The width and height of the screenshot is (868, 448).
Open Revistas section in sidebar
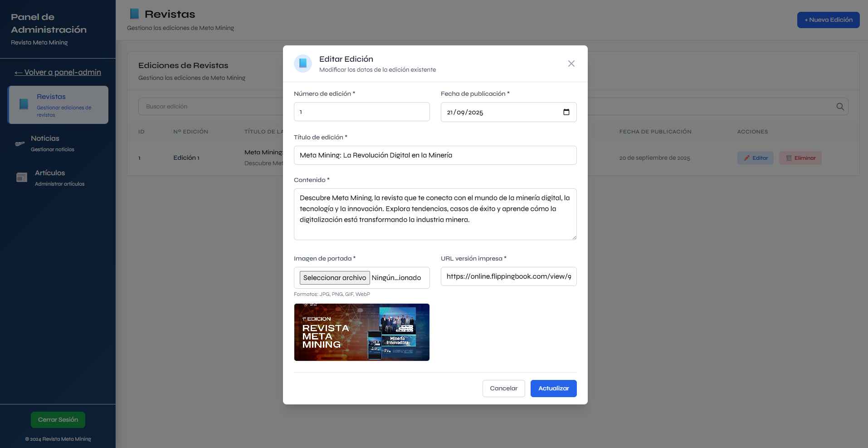click(x=58, y=105)
